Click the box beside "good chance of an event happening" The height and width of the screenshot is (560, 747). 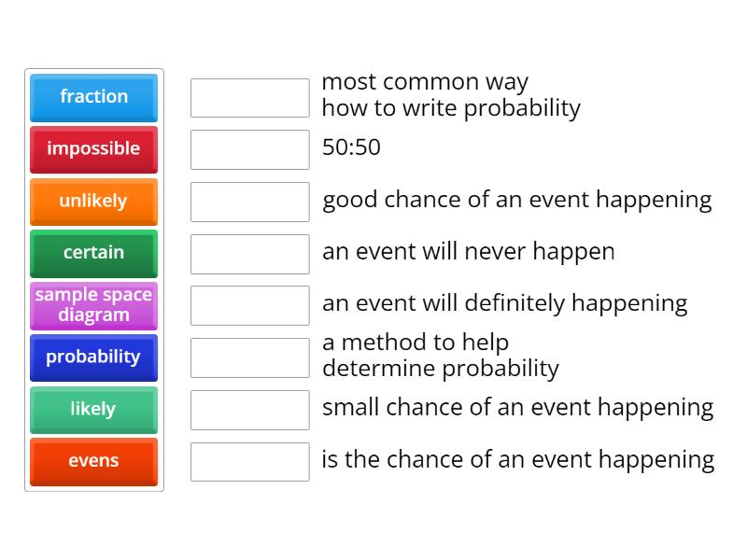(249, 200)
